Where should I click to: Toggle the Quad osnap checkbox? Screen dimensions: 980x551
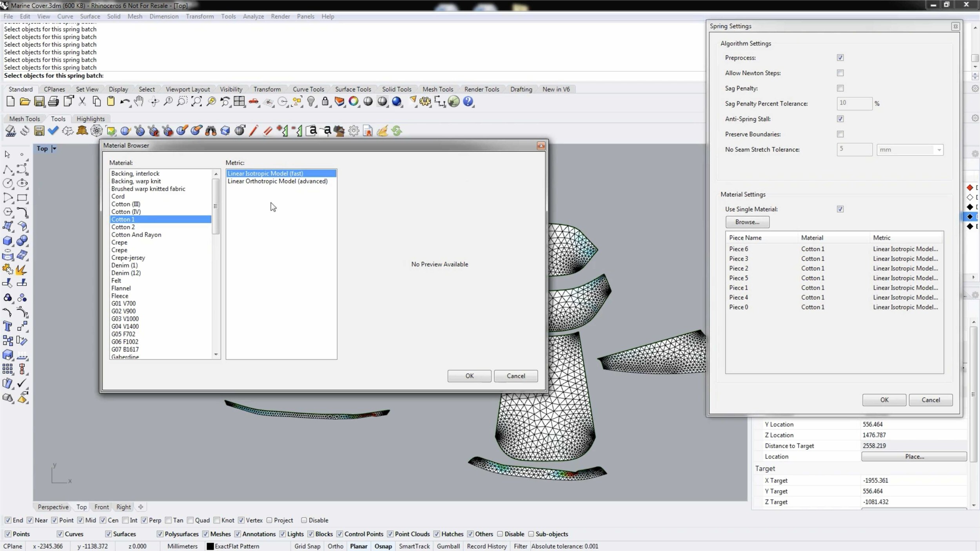(190, 520)
